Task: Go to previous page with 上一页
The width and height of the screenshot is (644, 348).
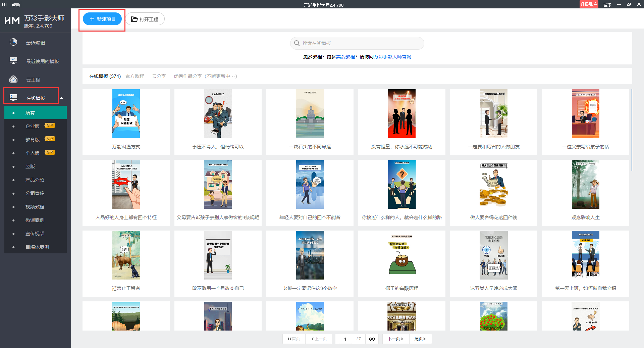Action: coord(319,339)
